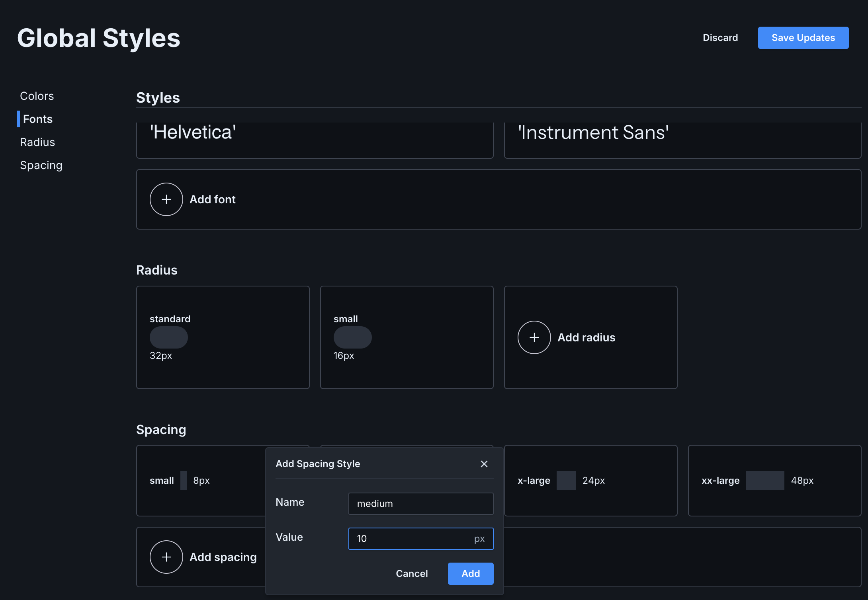Screen dimensions: 868x600
Task: Click the standard radius preview swatch
Action: [x=169, y=337]
